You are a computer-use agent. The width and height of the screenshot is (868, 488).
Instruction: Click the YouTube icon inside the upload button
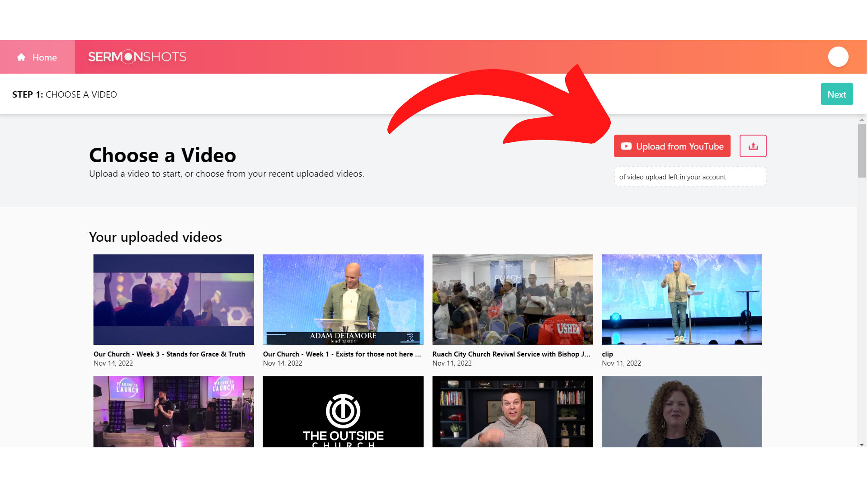click(x=626, y=146)
